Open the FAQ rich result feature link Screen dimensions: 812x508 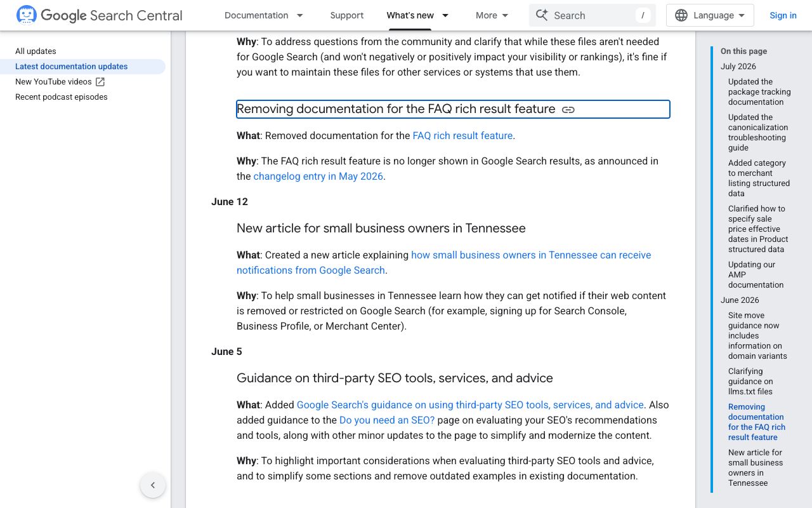(462, 135)
